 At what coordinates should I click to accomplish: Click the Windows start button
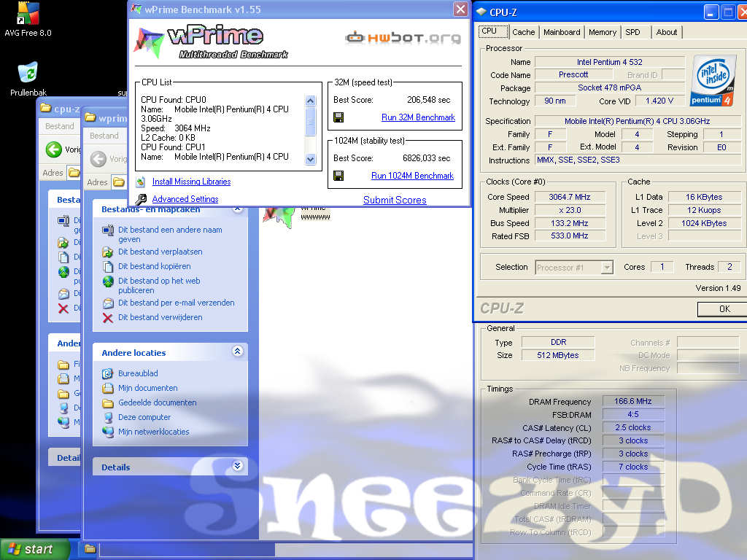pos(34,549)
